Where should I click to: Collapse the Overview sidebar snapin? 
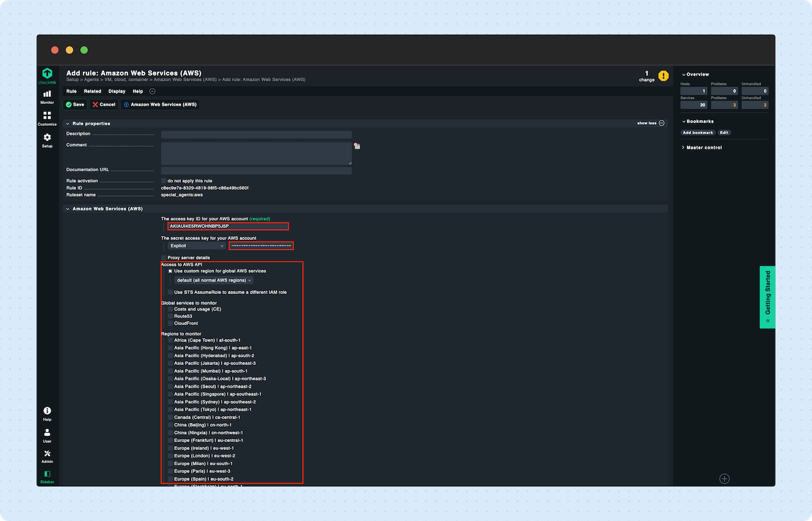pos(684,75)
